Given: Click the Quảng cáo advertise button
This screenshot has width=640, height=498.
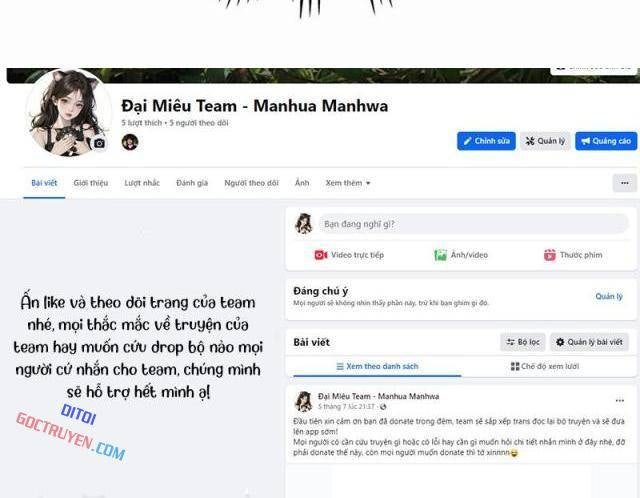Looking at the screenshot, I should pos(606,141).
